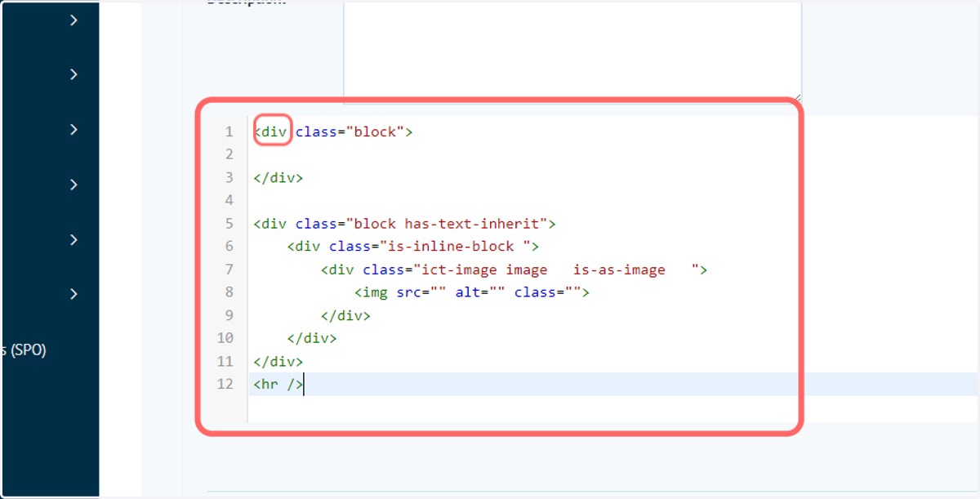Click line number 1 in editor gutter
Image resolution: width=980 pixels, height=499 pixels.
229,131
